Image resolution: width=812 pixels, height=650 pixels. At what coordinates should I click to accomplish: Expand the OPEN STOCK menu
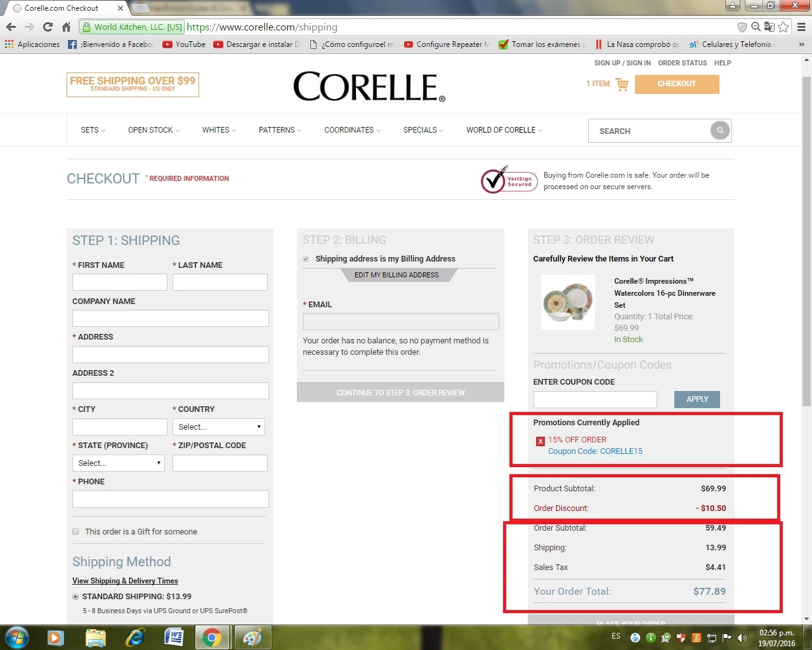[x=154, y=130]
